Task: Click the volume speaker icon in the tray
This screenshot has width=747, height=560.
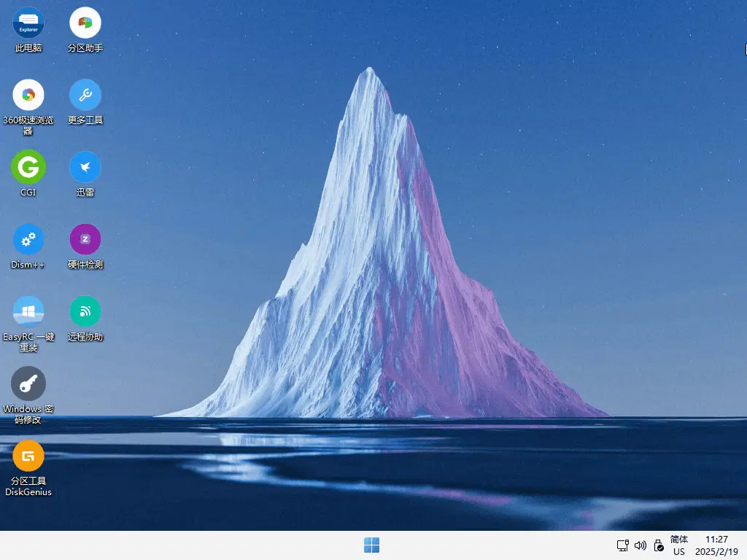Action: tap(640, 545)
